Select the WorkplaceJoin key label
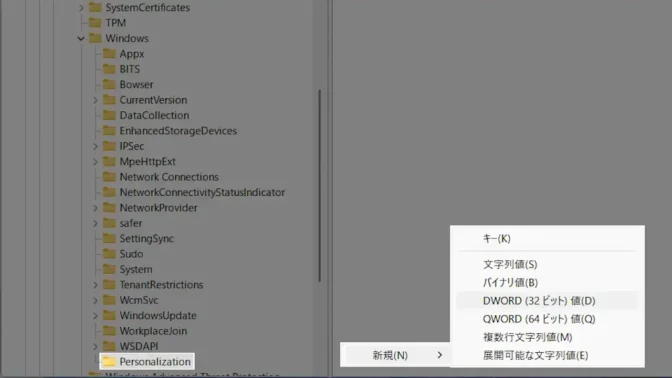The image size is (672, 378). 153,331
